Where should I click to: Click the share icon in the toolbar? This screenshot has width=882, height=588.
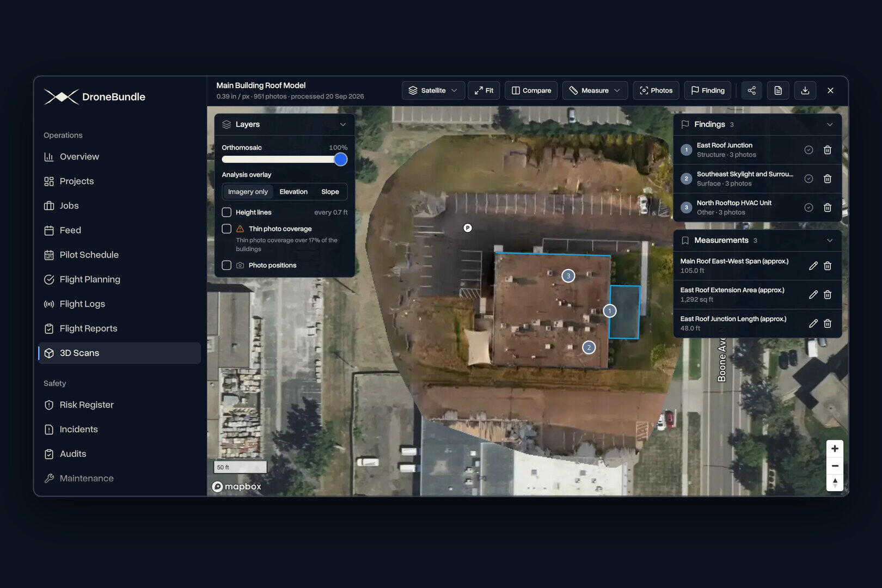click(x=751, y=90)
